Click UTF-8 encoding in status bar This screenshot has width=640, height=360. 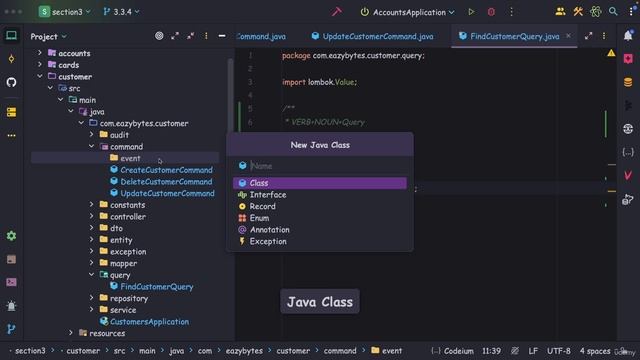pos(559,351)
